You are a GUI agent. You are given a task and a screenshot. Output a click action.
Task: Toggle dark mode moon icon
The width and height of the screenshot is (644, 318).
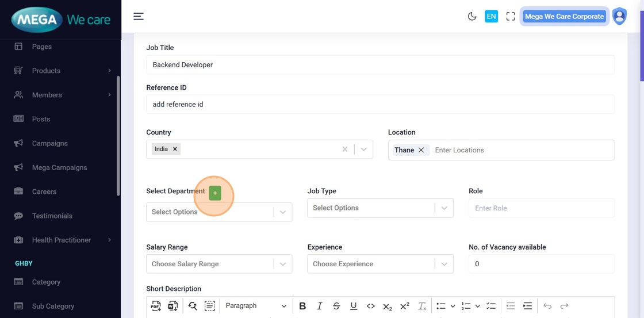pyautogui.click(x=472, y=17)
